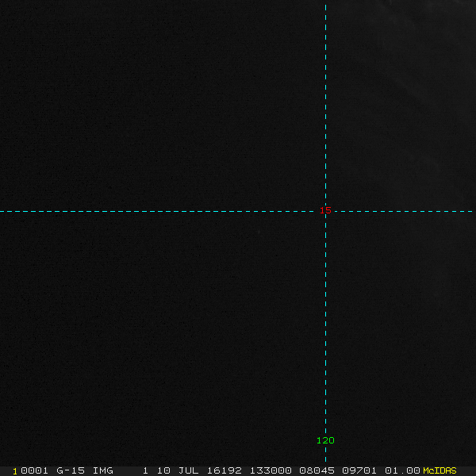Screen dimensions: 476x476
Task: Click the IMG label in status line
Action: [103, 470]
